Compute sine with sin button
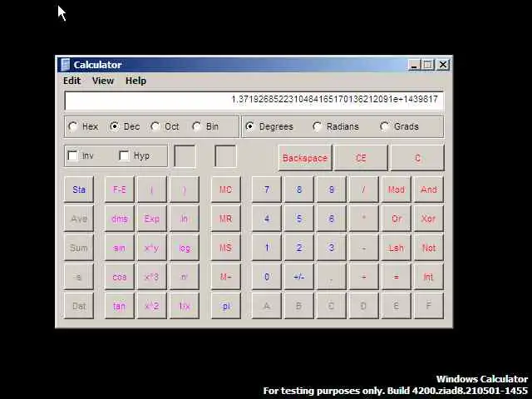Screen dimensions: 532x399 [120, 248]
